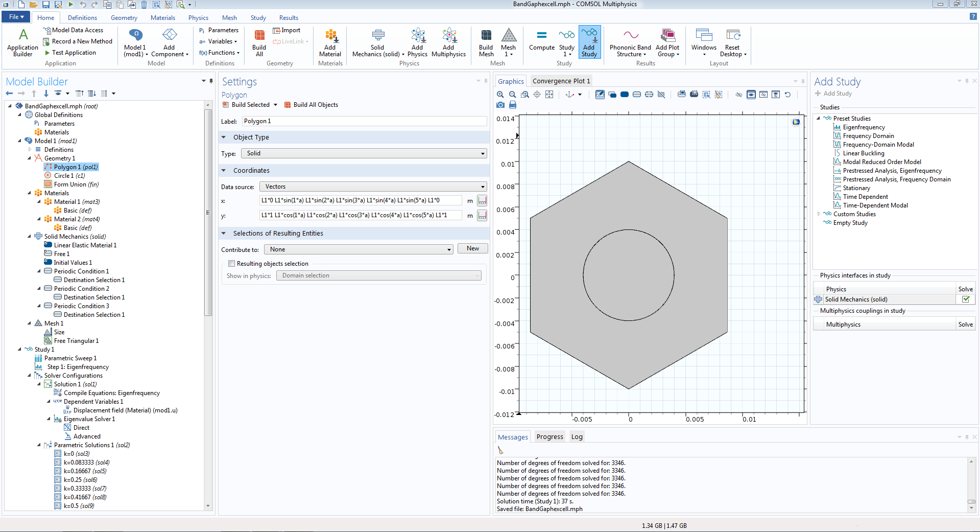Click the New button beside Contribute to
Image resolution: width=980 pixels, height=532 pixels.
click(472, 249)
